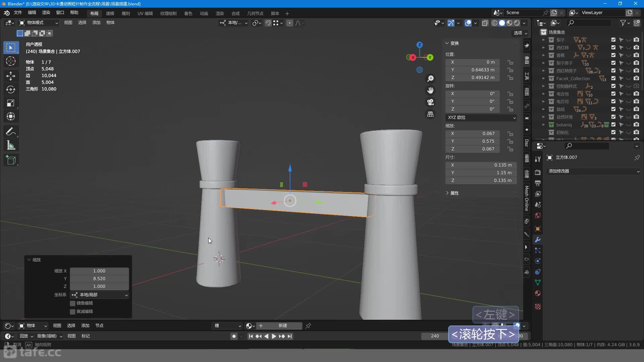Open the XYZ 欧拉 rotation mode dropdown
The image size is (644, 362).
coord(481,118)
